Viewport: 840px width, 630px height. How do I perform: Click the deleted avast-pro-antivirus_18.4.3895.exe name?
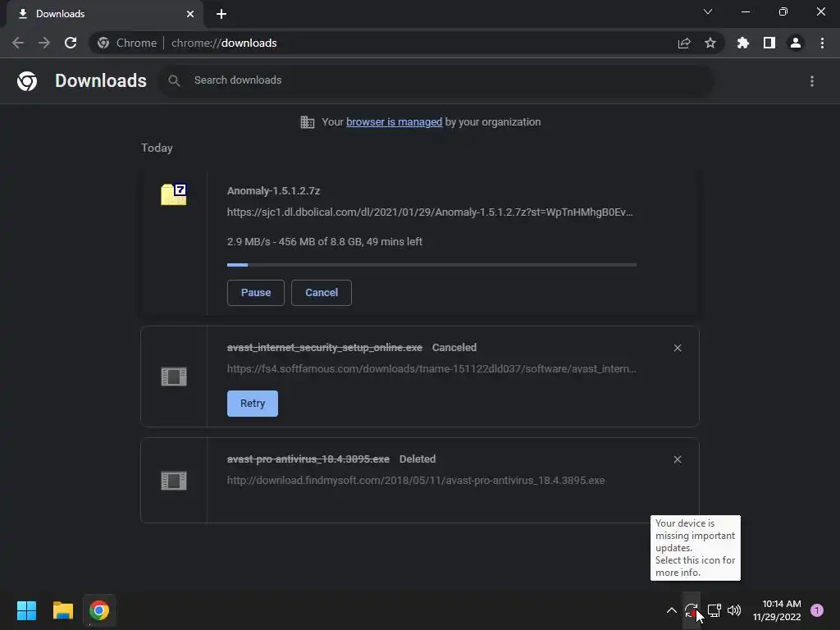click(308, 459)
